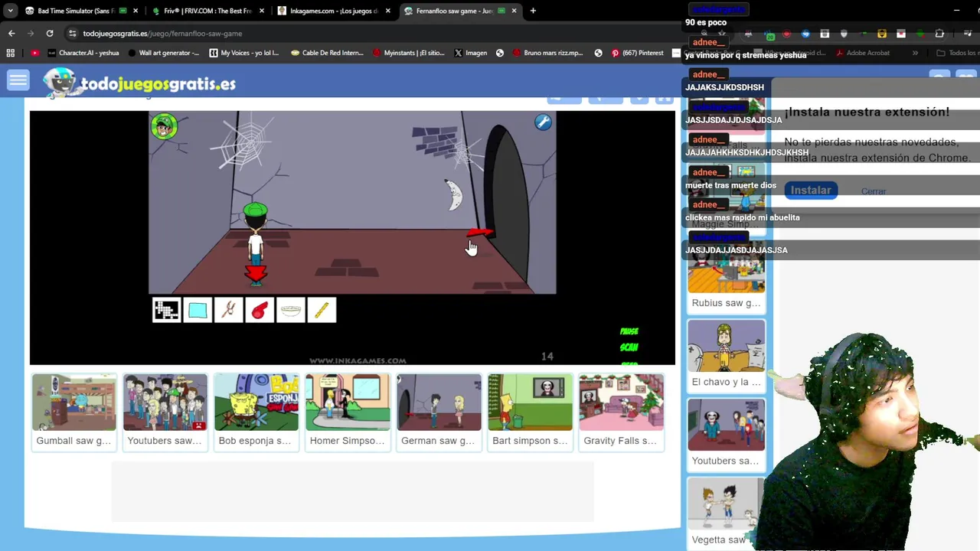Close the Friv.com tab
The width and height of the screenshot is (980, 551).
click(262, 11)
